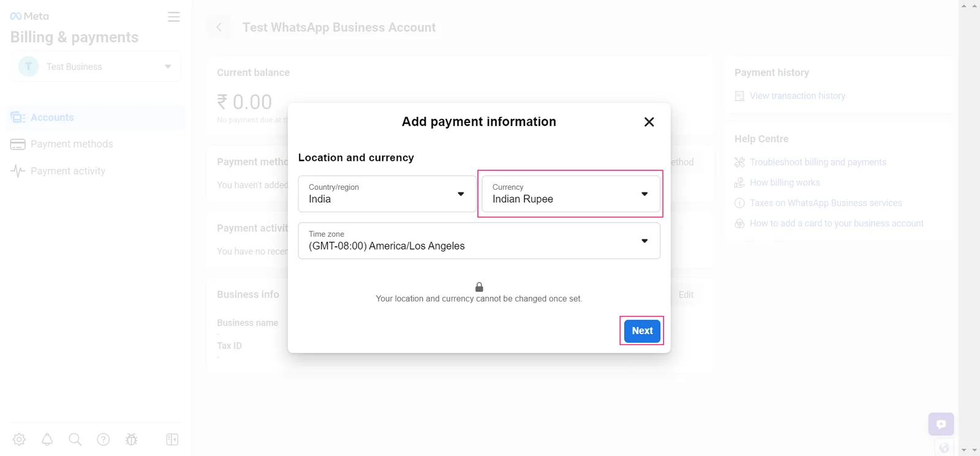Click the Meta logo
Screen dimensions: 980x456
pyautogui.click(x=29, y=16)
